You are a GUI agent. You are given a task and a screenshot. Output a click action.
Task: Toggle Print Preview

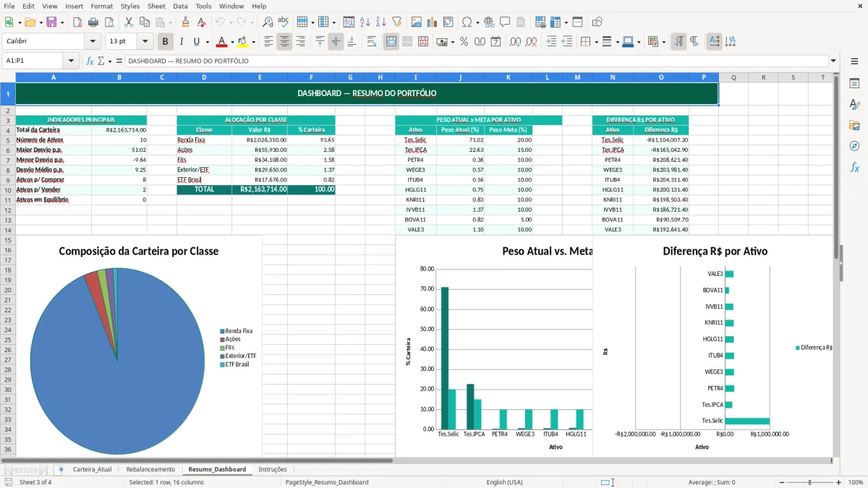pos(111,22)
